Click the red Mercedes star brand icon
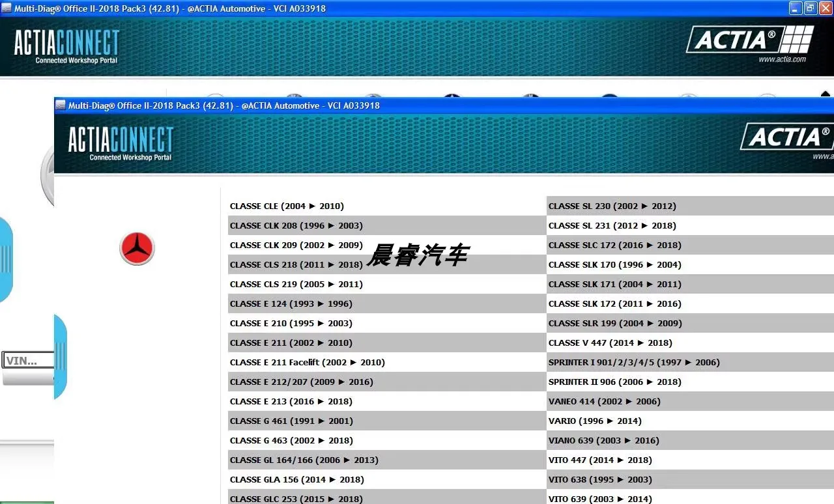This screenshot has width=834, height=504. (137, 248)
